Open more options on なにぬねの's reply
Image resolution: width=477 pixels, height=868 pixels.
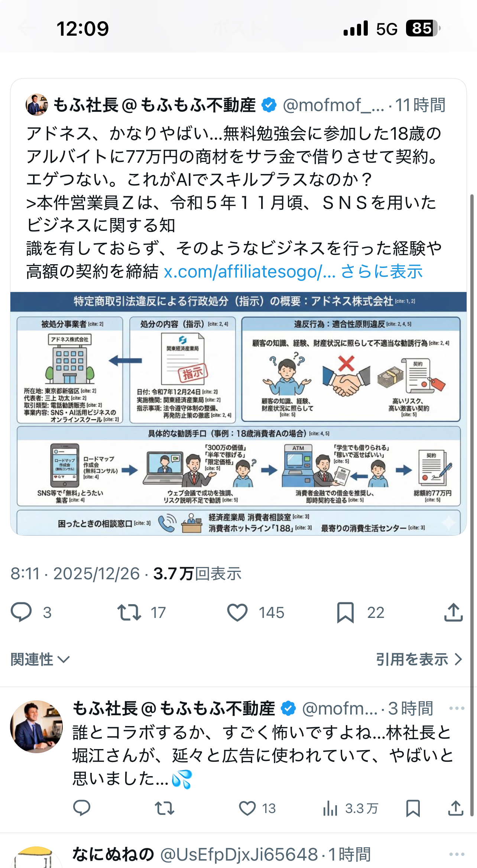pyautogui.click(x=457, y=854)
